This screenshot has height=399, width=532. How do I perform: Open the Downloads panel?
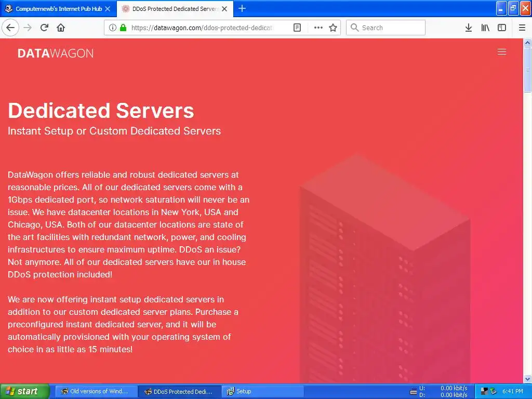coord(469,28)
